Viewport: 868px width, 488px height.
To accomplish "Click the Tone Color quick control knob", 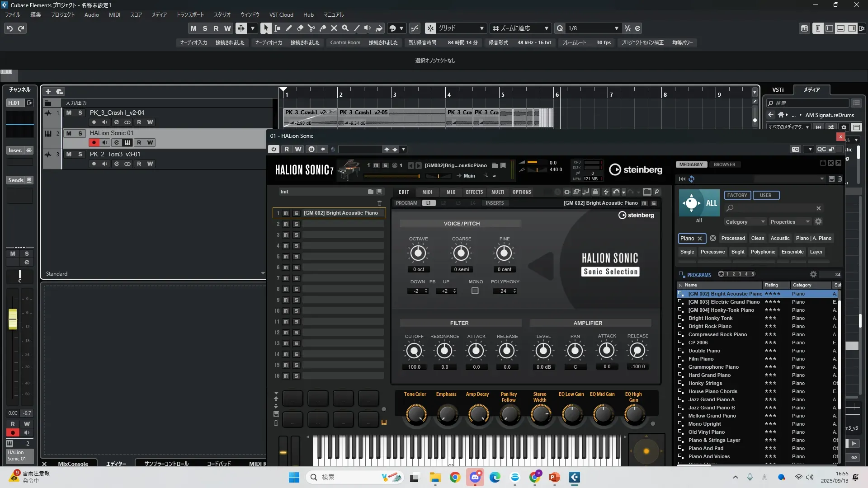I will coord(415,414).
